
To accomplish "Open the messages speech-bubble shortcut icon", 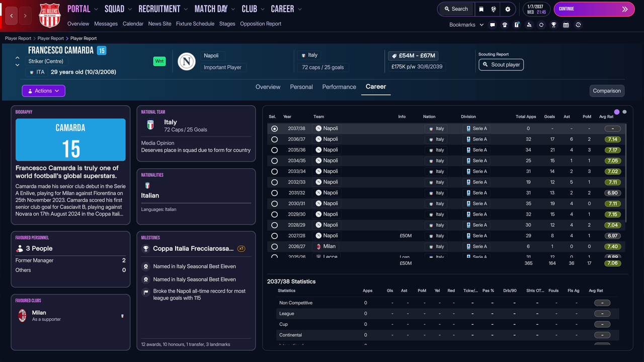I will click(x=493, y=25).
